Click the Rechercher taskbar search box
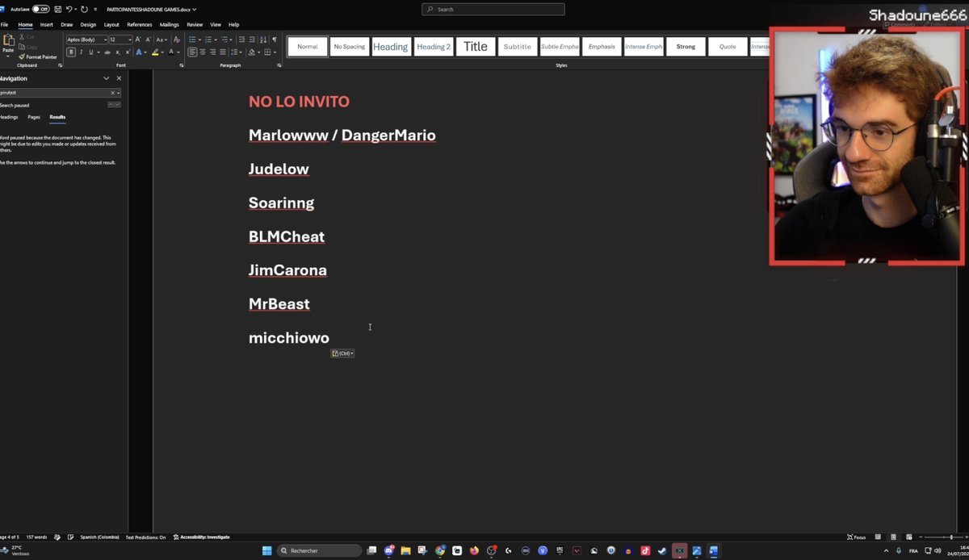 [320, 550]
